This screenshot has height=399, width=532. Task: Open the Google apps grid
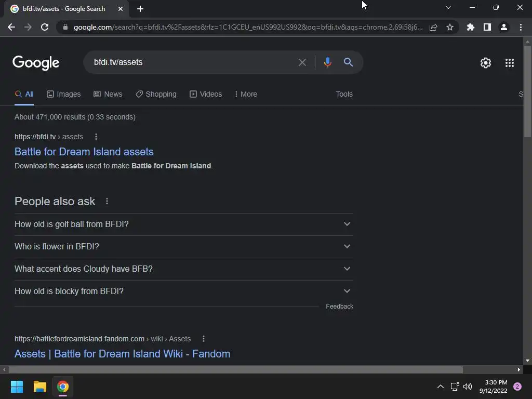pos(509,63)
